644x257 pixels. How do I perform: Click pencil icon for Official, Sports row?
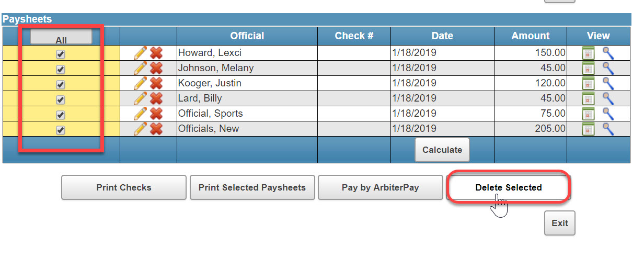click(x=140, y=114)
